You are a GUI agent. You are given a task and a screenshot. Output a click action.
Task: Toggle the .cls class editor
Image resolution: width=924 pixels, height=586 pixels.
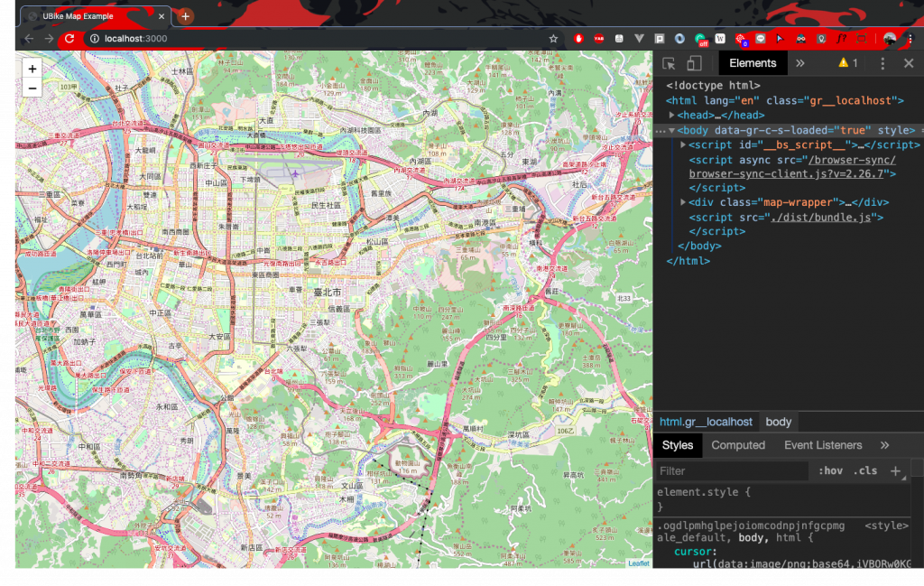coord(865,471)
